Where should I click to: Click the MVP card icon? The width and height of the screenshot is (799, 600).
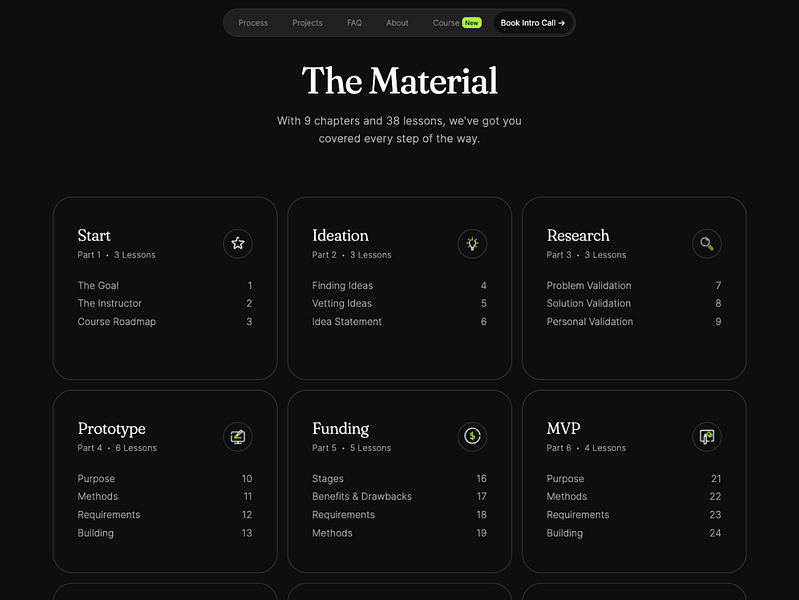click(707, 436)
